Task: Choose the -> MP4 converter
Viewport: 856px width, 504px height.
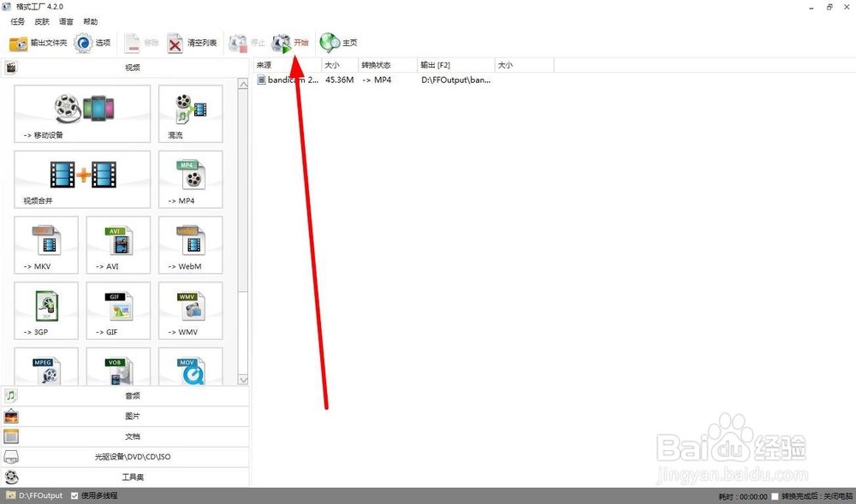Action: coord(191,180)
